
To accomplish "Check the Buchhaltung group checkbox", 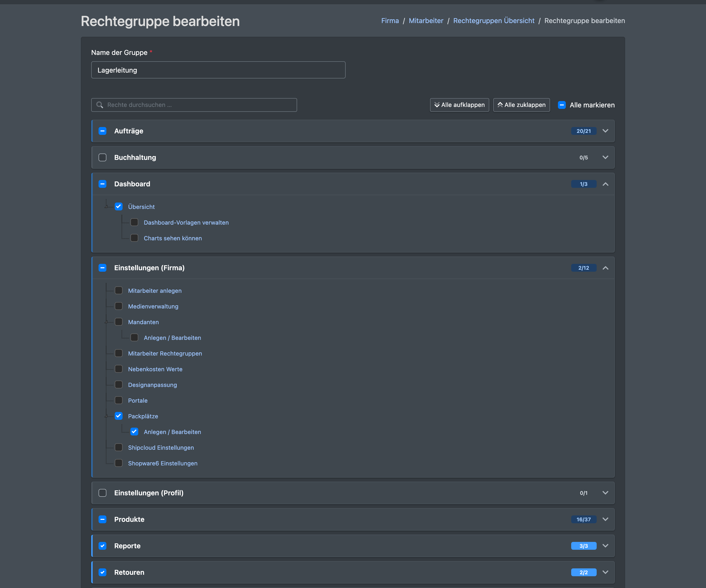I will [102, 157].
